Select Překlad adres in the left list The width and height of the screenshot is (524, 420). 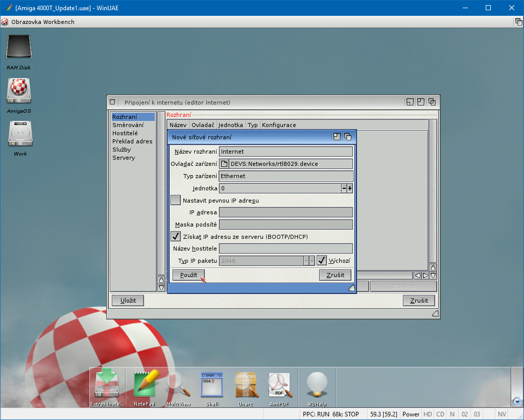(132, 141)
